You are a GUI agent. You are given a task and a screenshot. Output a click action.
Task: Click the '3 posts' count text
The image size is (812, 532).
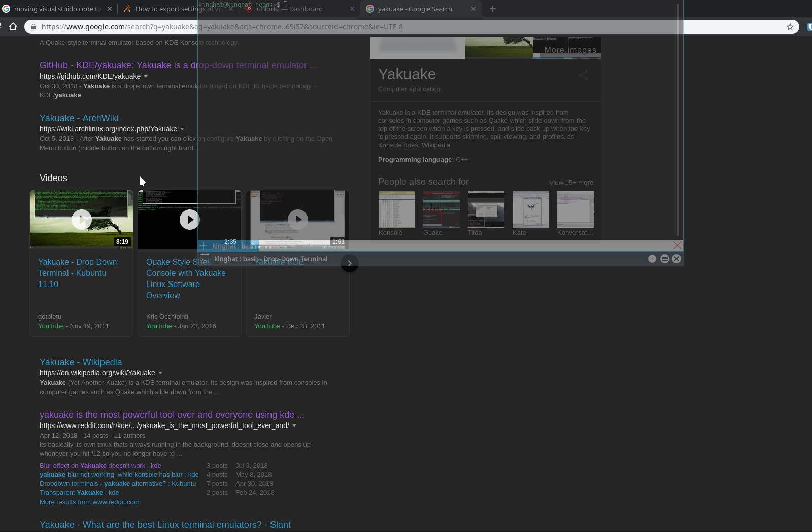(x=217, y=465)
